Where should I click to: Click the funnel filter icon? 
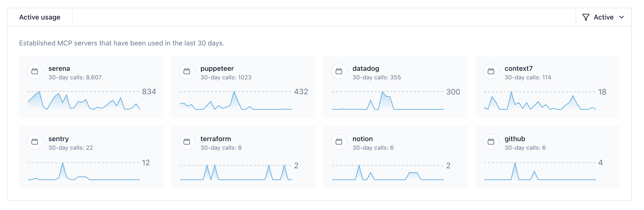(x=585, y=17)
